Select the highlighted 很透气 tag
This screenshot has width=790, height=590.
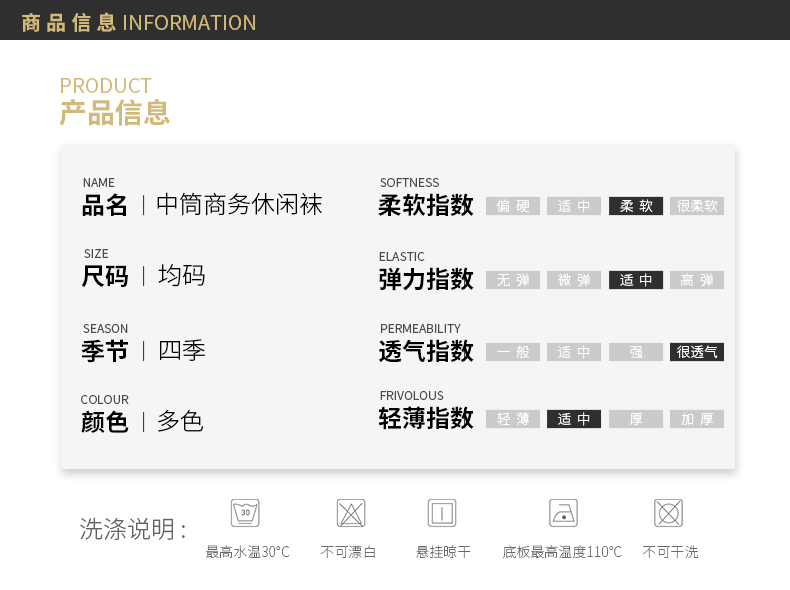click(x=697, y=352)
